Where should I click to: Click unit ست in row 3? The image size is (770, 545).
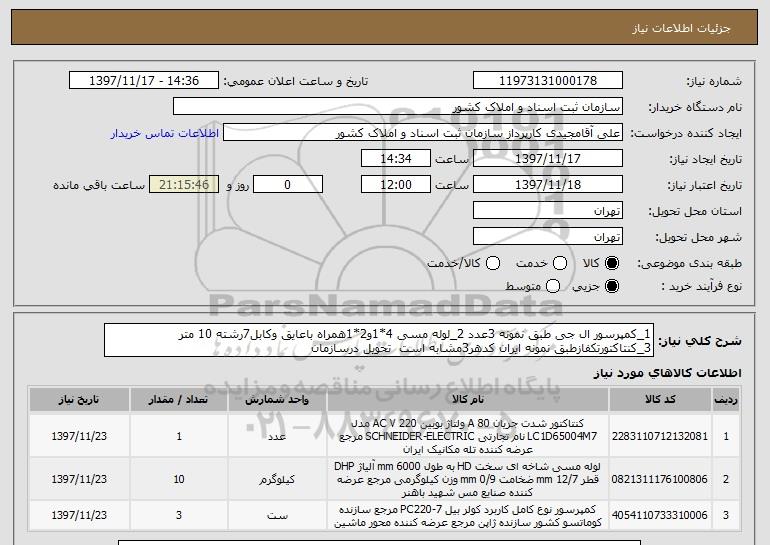pos(277,516)
